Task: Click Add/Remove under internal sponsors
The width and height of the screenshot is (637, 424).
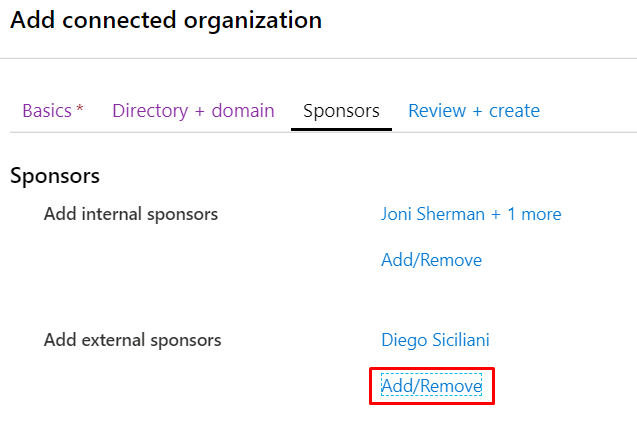Action: pos(431,260)
